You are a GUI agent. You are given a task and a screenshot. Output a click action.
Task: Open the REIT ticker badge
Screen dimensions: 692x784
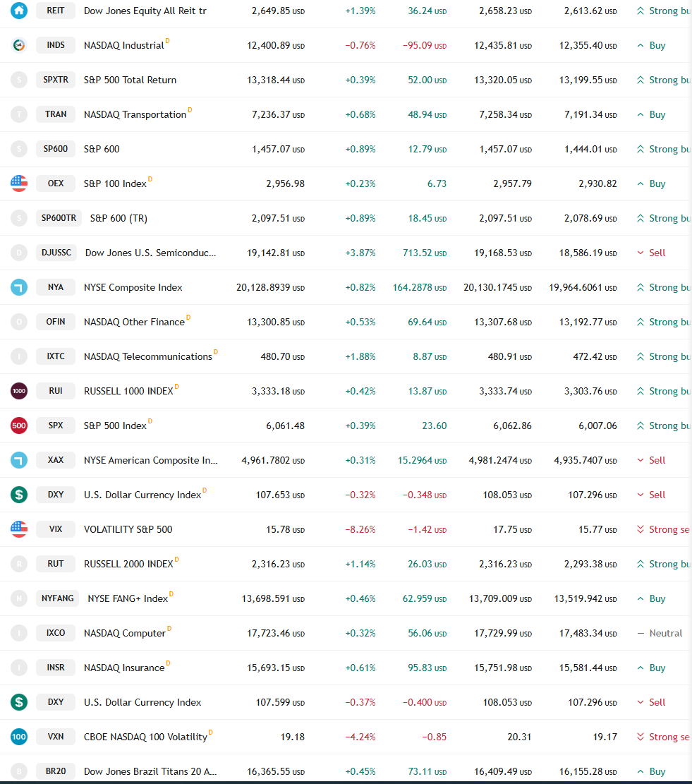56,11
